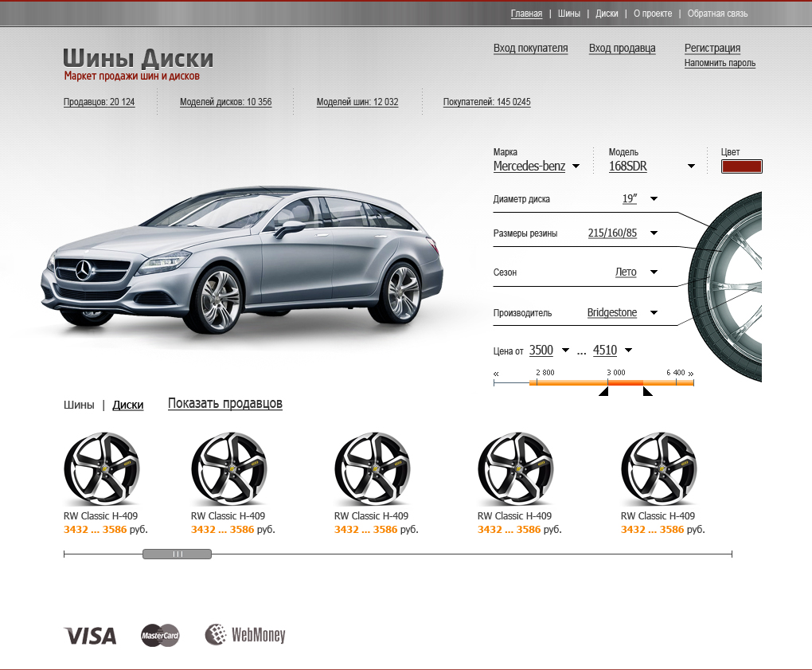Click the products carousel scrollbar thumb
This screenshot has width=812, height=670.
[x=177, y=554]
